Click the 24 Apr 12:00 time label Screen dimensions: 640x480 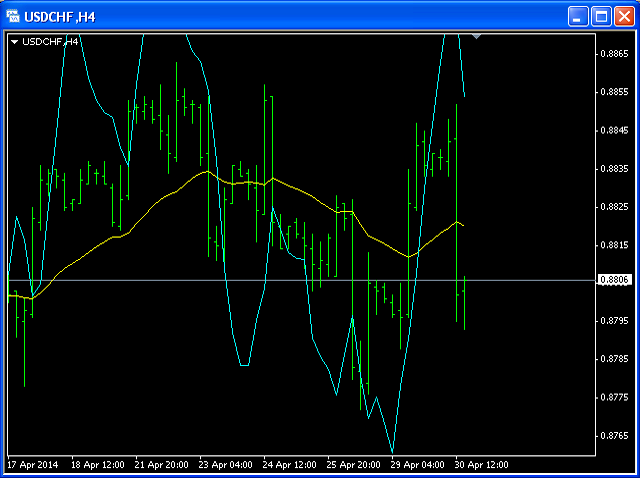[290, 464]
